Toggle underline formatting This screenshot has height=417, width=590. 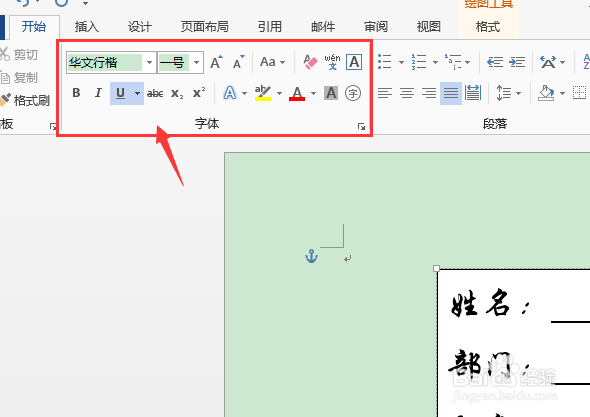(x=120, y=93)
